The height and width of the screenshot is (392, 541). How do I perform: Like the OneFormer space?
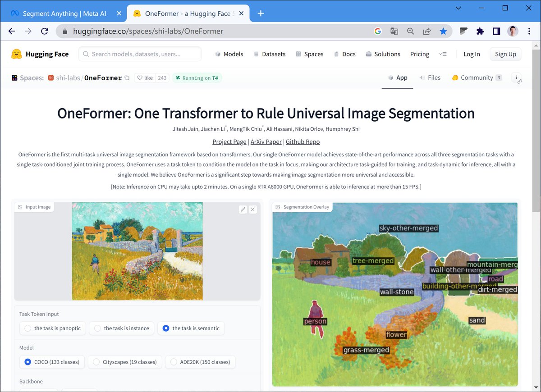(145, 78)
